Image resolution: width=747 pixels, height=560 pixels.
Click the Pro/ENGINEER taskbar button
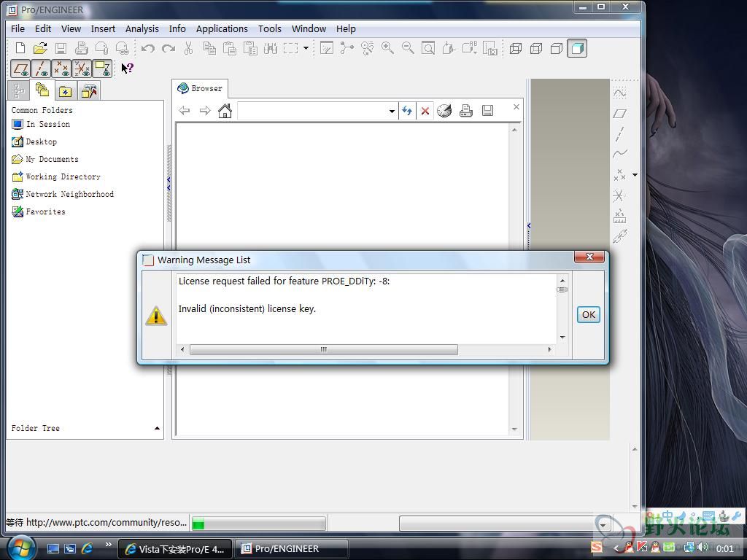point(292,549)
